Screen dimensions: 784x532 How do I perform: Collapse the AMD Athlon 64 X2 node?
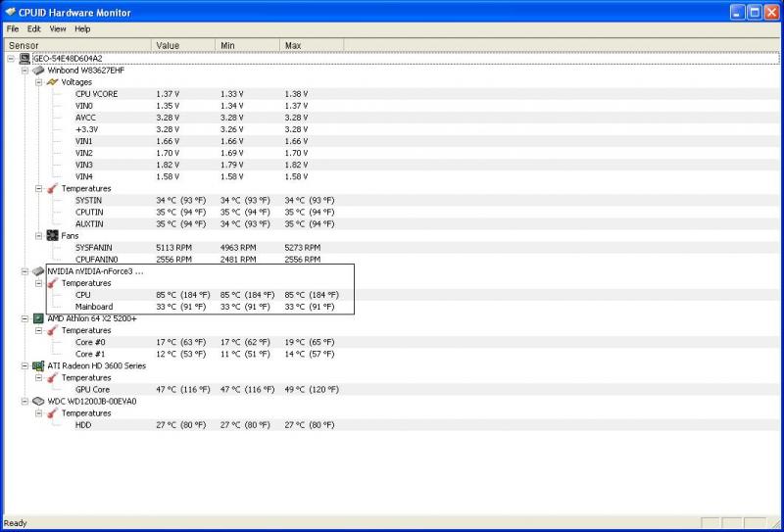click(x=25, y=318)
